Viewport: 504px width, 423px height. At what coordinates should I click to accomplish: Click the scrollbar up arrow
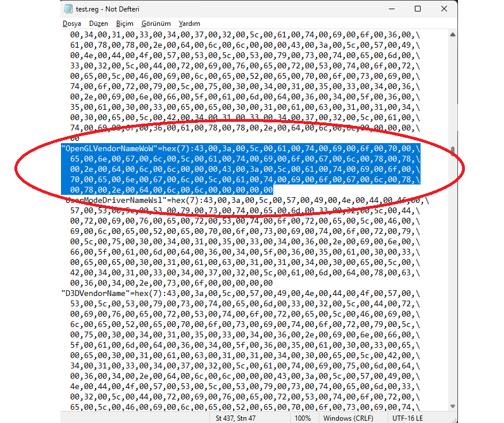tap(453, 34)
